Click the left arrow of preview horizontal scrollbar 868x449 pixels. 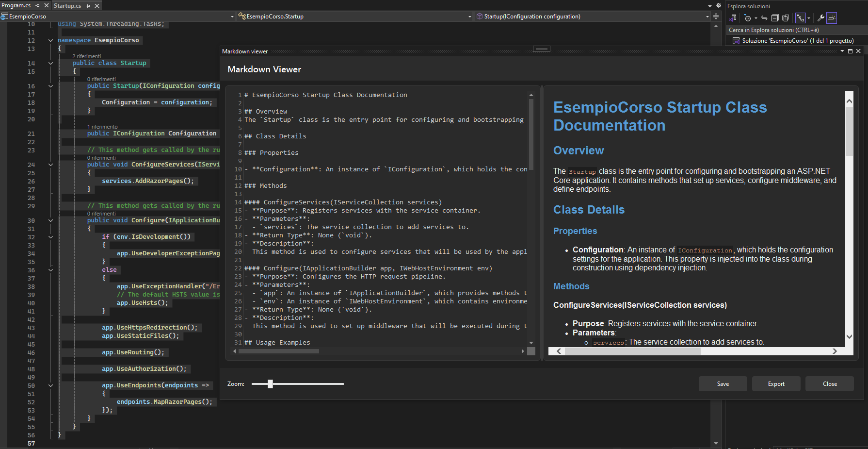(x=559, y=351)
